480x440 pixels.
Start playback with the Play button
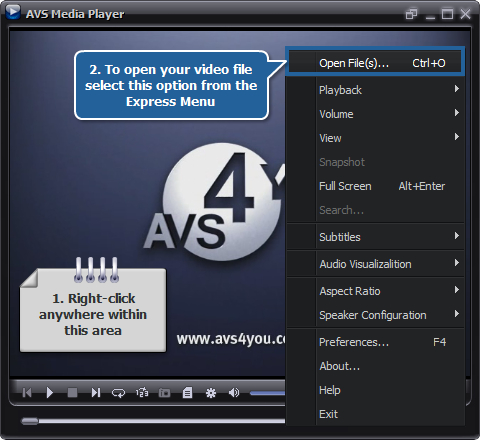(50, 393)
